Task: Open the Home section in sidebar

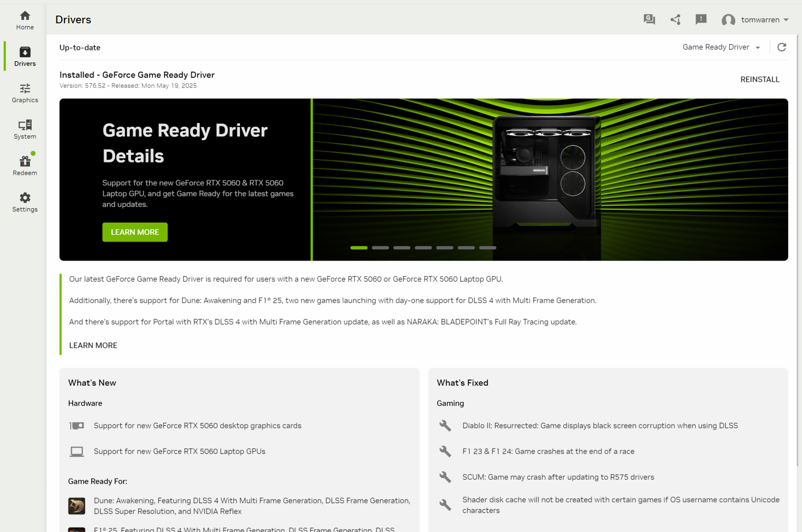Action: [x=25, y=21]
